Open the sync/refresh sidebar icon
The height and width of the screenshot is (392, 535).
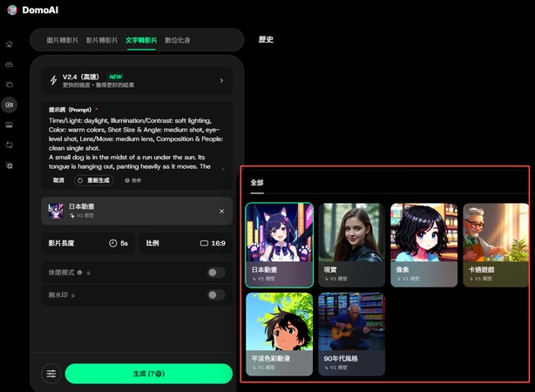tap(10, 145)
